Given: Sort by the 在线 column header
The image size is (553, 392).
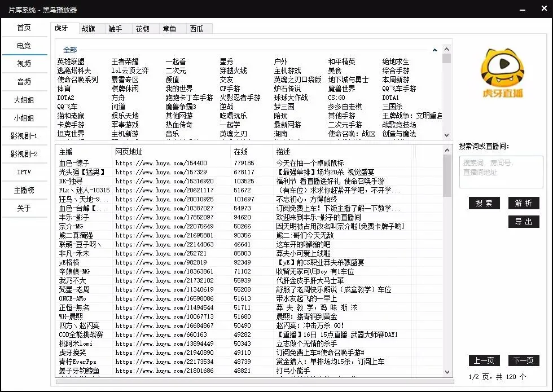Looking at the screenshot, I should 252,152.
